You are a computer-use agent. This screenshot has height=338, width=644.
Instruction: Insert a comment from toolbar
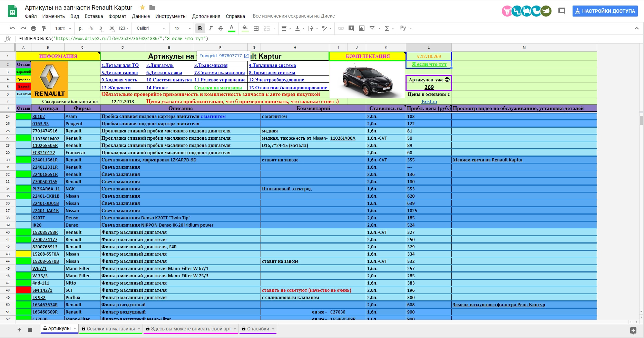coord(351,28)
